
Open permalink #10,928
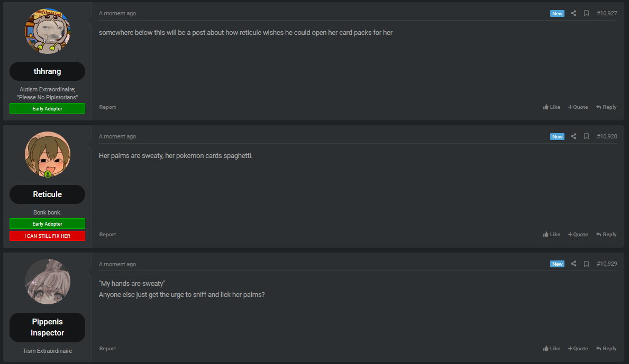(607, 136)
